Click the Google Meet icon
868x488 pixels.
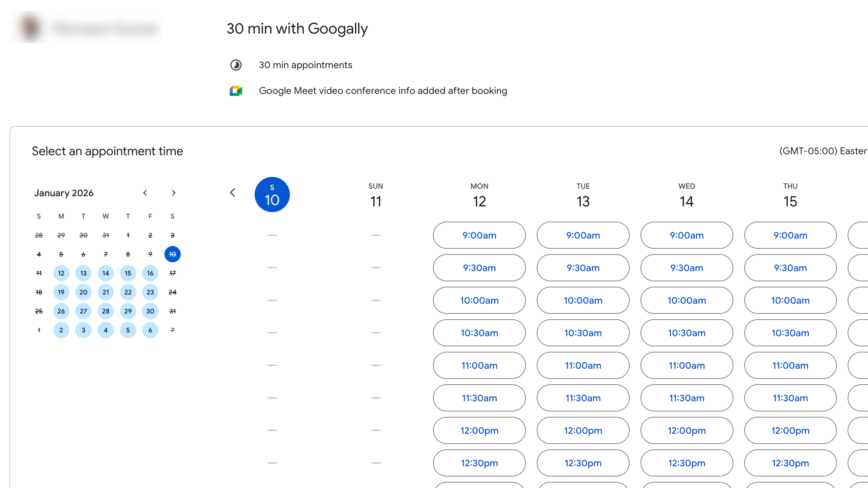point(236,91)
